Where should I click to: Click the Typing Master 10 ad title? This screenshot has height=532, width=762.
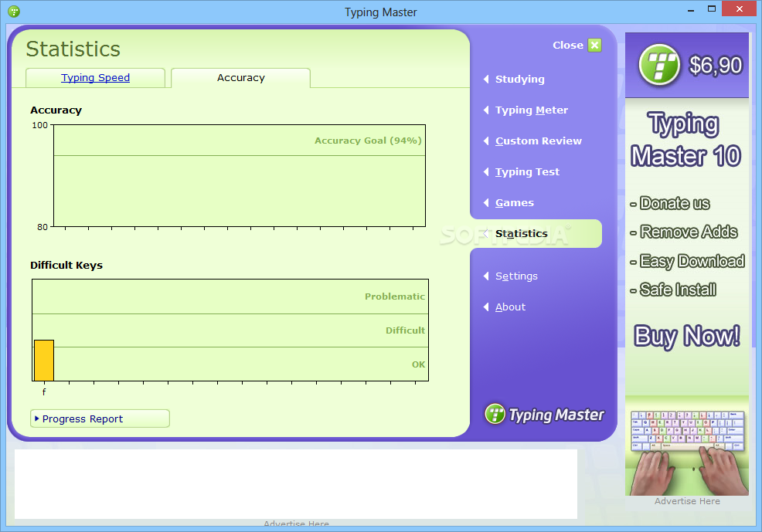coord(685,140)
